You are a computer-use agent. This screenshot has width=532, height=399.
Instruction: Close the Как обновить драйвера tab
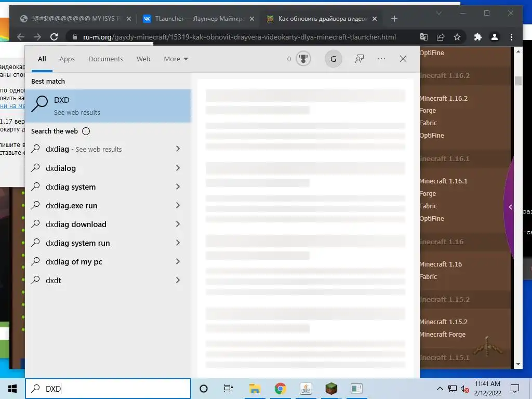tap(375, 19)
